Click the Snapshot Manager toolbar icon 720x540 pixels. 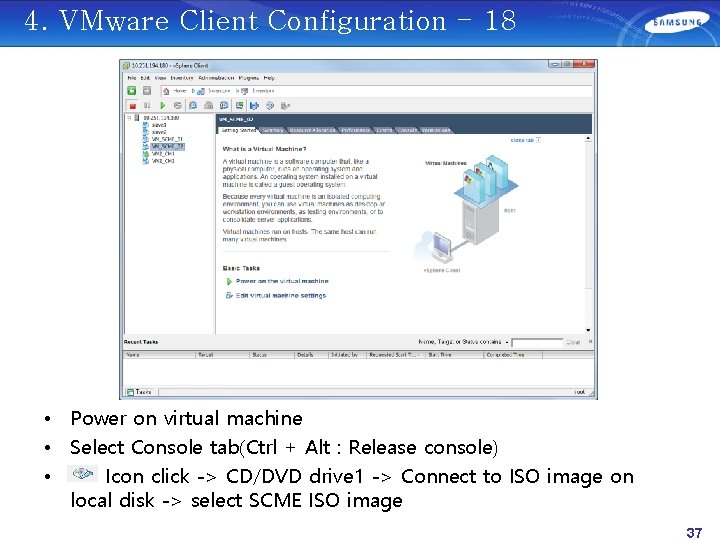click(x=224, y=106)
